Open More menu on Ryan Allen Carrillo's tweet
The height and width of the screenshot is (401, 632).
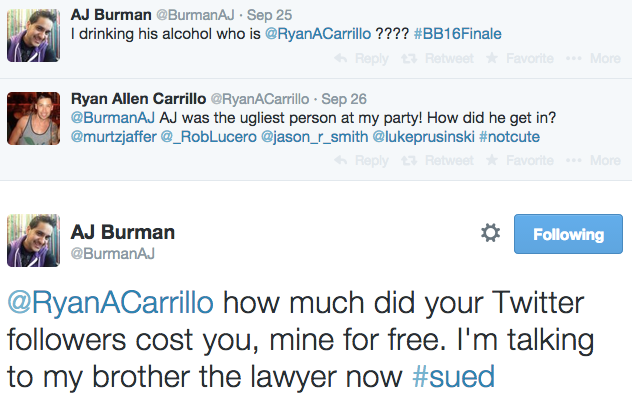[x=593, y=160]
